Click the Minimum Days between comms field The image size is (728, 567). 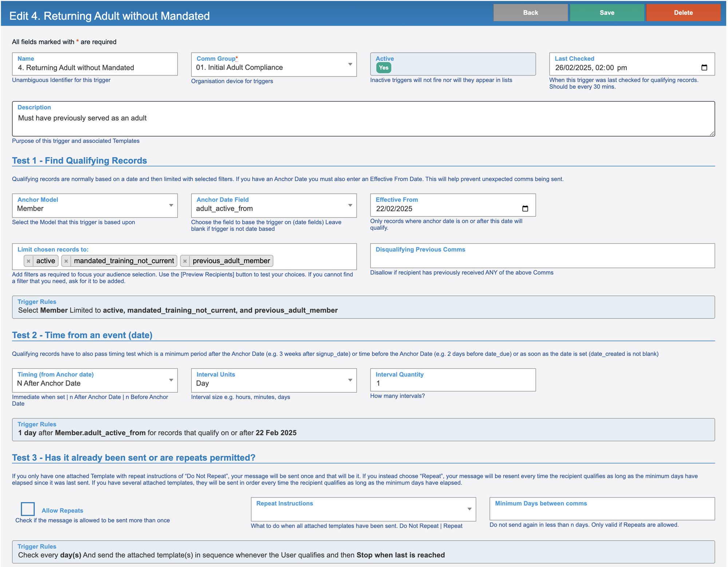pos(602,509)
